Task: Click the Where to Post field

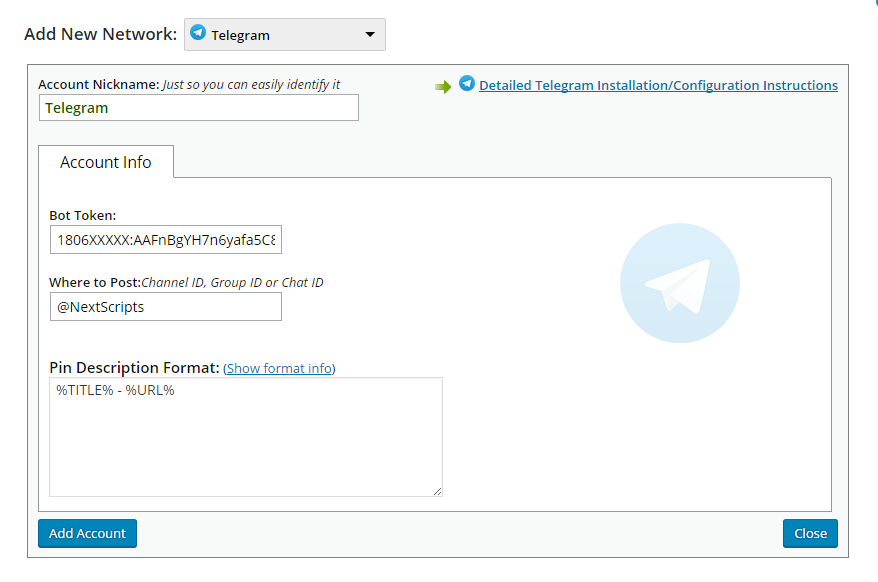Action: (166, 307)
